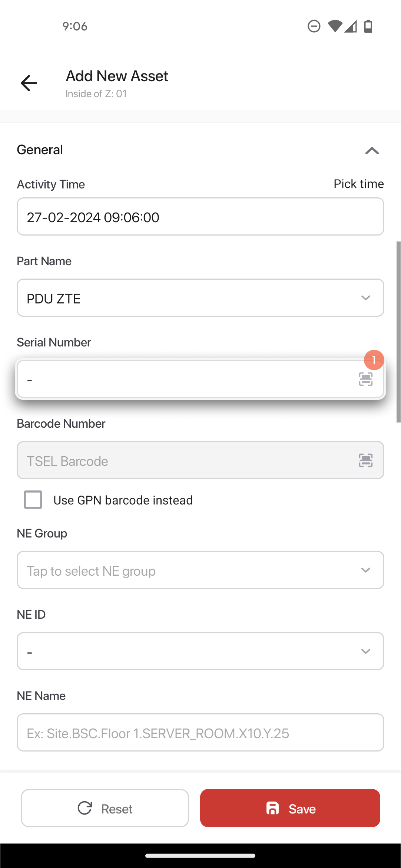Viewport: 401px width, 868px height.
Task: Open the Part Name dropdown PDU ZTE
Action: click(x=200, y=298)
